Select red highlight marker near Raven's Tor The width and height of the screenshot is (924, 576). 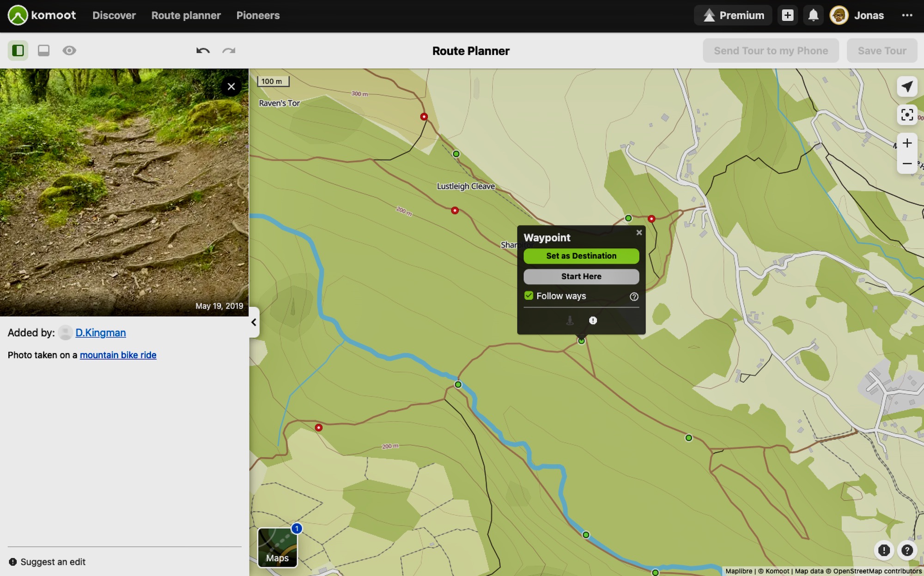click(424, 116)
